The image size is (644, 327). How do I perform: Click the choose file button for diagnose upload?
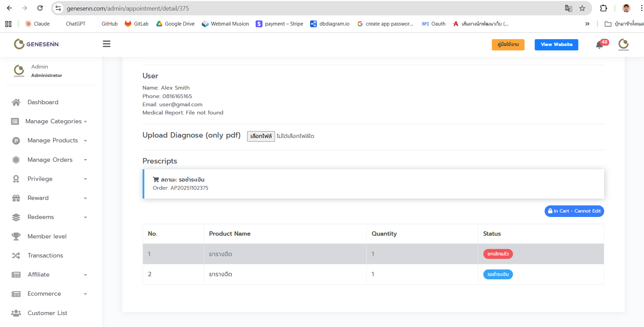[261, 136]
